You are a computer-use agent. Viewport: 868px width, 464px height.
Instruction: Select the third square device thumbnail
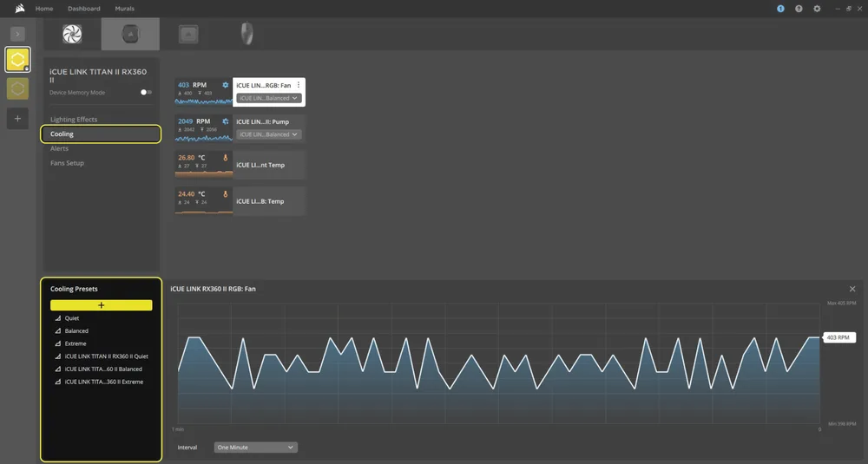pos(188,35)
